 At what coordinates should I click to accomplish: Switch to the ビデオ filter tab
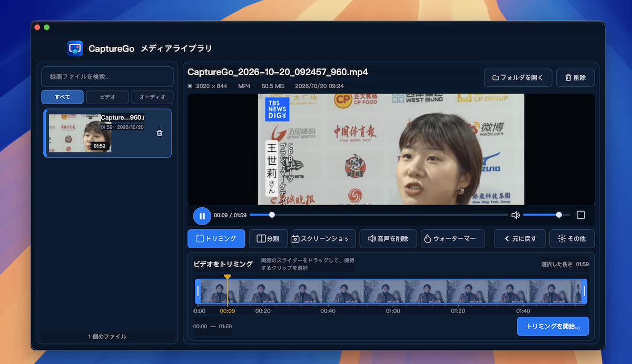107,97
